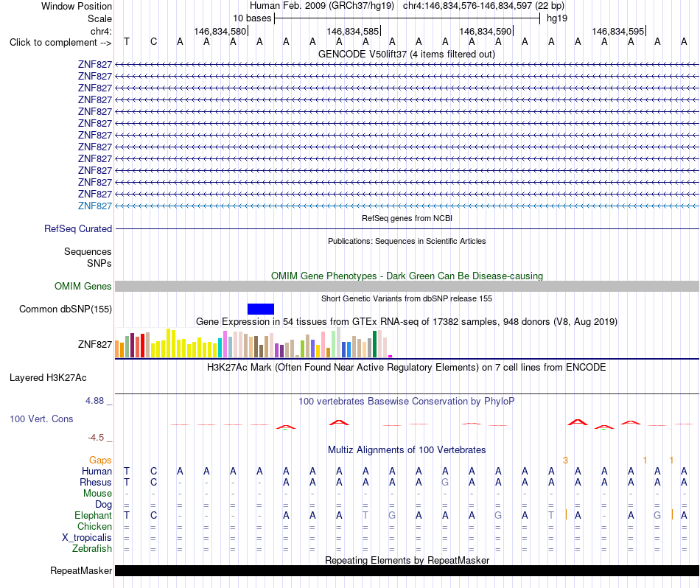Click the Scale 10 bases ruler bar
700x588 pixels.
coord(407,18)
